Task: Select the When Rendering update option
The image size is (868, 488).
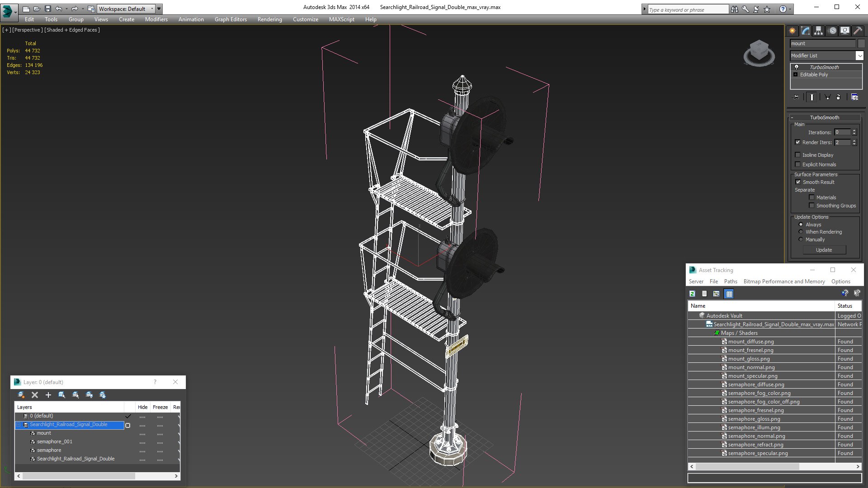Action: 801,232
